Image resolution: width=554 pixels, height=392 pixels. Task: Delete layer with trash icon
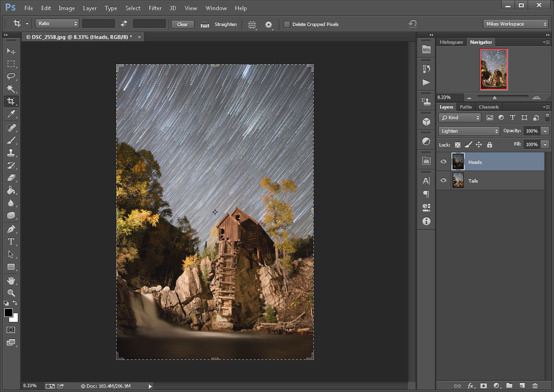(535, 386)
